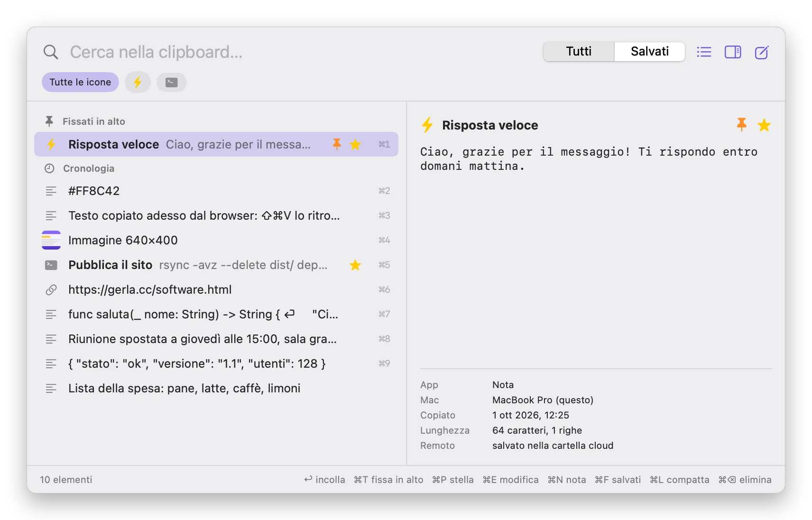
Task: Select the Pubblica il sito entry title
Action: click(110, 265)
